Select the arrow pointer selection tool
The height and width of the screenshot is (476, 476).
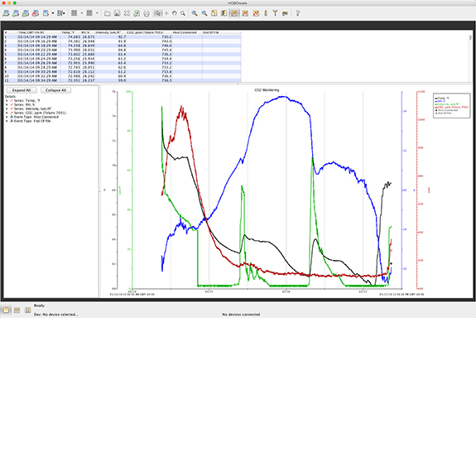point(157,13)
